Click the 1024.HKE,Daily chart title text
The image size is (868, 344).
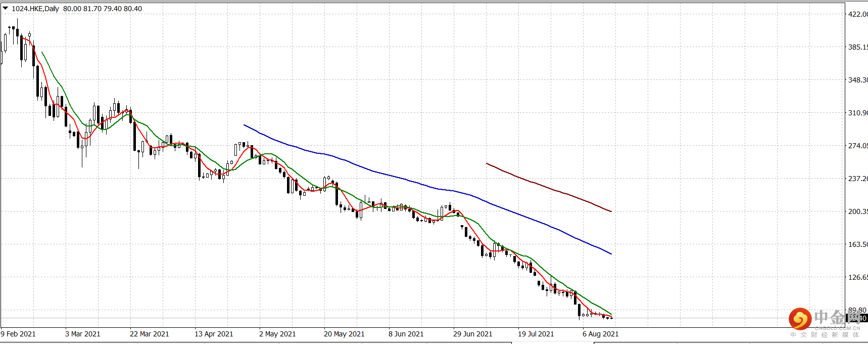[35, 9]
